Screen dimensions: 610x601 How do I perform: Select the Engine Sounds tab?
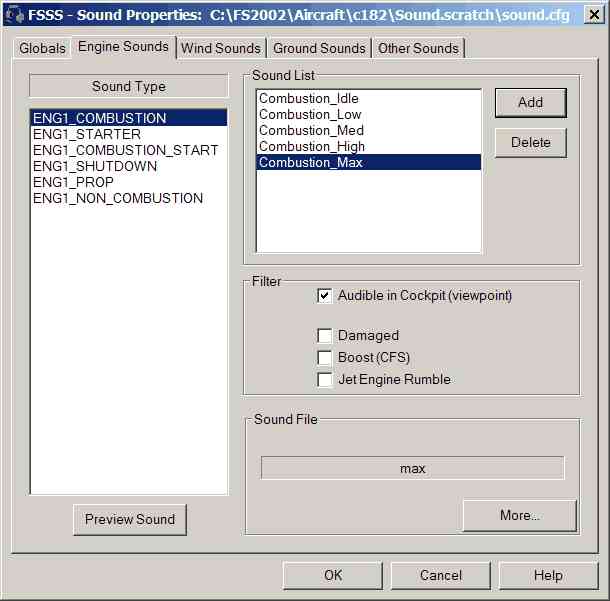tap(123, 47)
